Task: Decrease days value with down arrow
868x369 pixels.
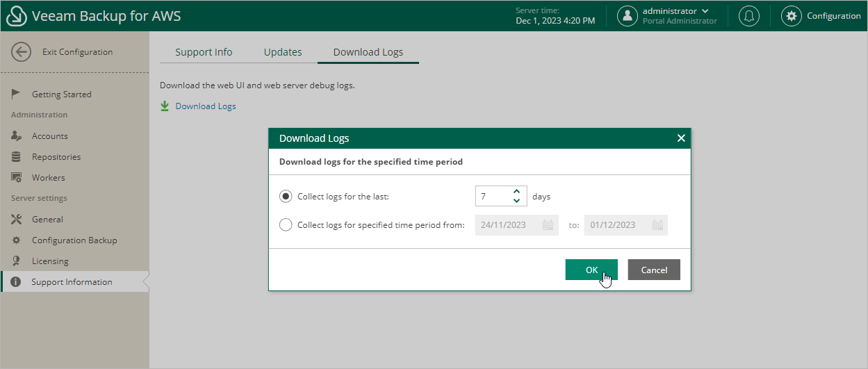Action: coord(516,201)
